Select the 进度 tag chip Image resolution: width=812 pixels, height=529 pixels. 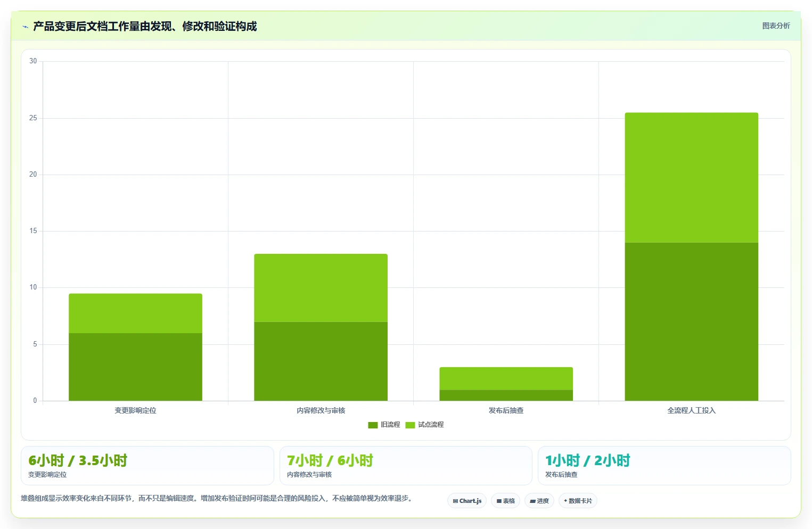(539, 501)
